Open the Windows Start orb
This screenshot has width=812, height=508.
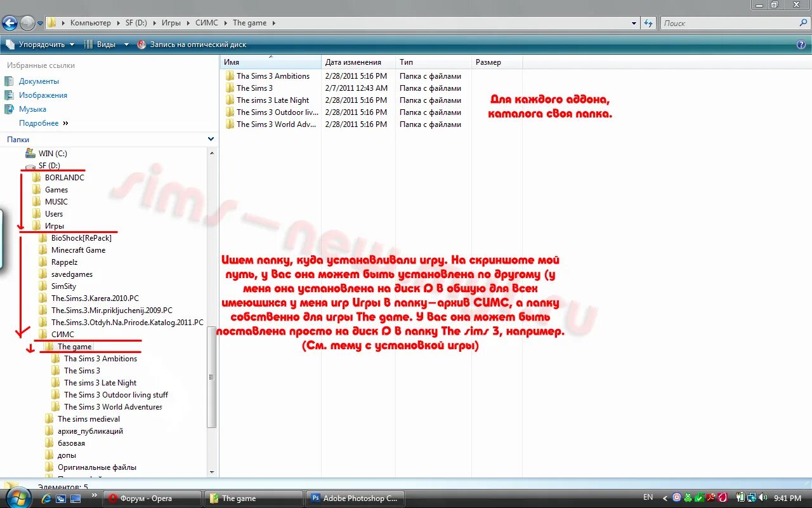point(18,498)
